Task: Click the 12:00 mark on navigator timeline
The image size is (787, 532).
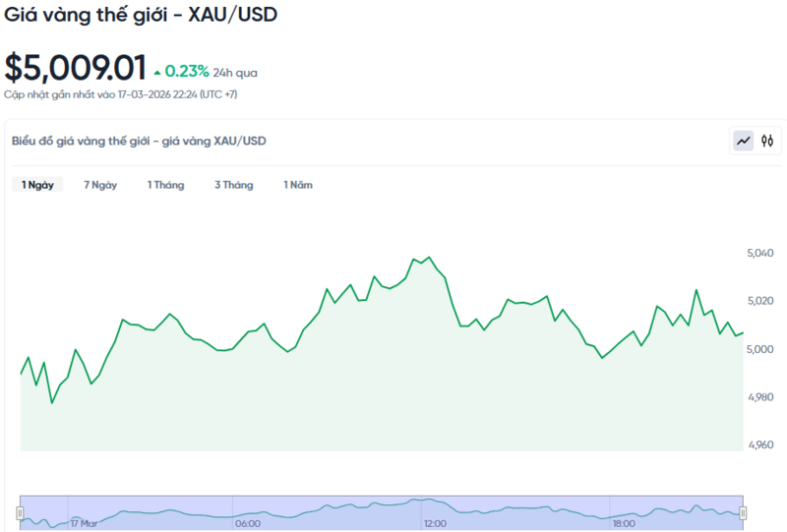Action: (434, 524)
